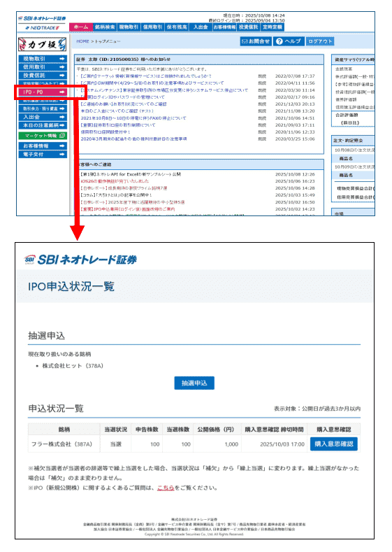Screen dimensions: 392x552
Task: Click the NEOTRADE logo below the header logo
Action: tap(42, 27)
